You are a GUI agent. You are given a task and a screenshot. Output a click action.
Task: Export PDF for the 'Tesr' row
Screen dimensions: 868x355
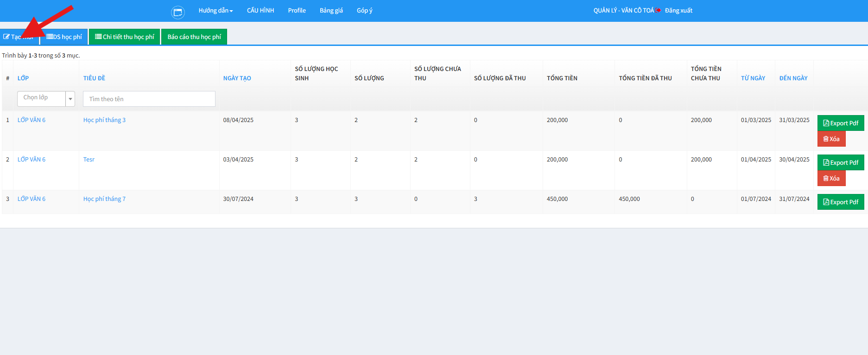click(840, 162)
